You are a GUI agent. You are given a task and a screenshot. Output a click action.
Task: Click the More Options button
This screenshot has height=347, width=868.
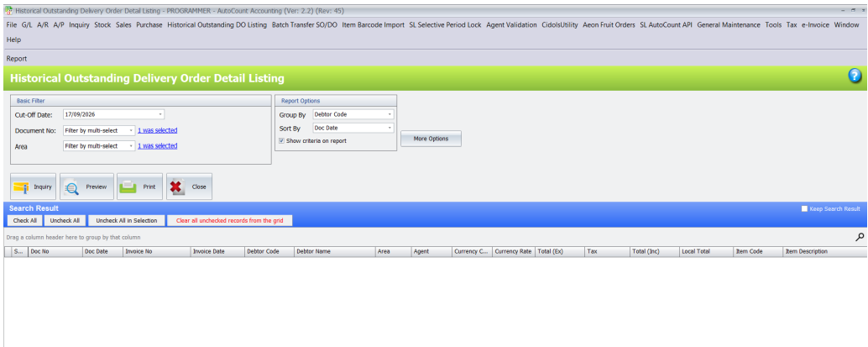(431, 139)
